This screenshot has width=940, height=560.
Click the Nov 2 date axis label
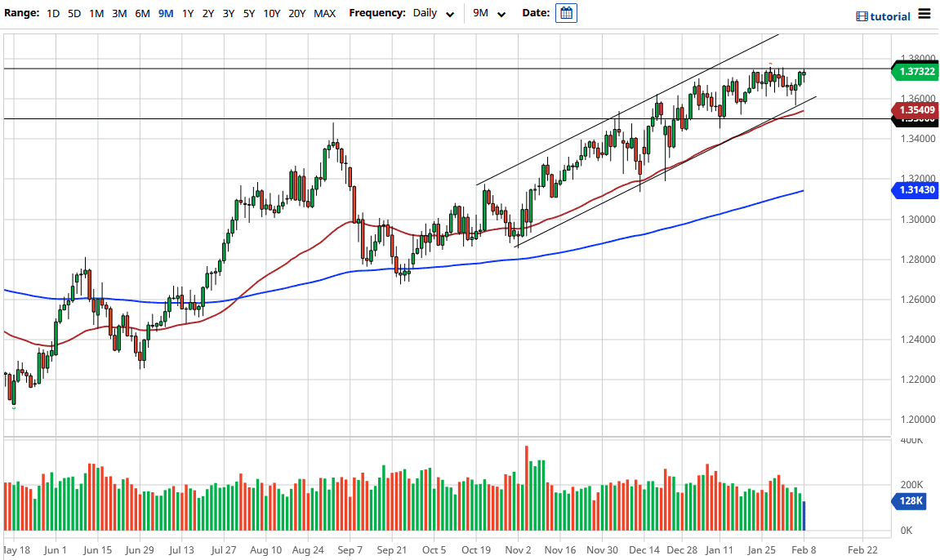pyautogui.click(x=518, y=550)
